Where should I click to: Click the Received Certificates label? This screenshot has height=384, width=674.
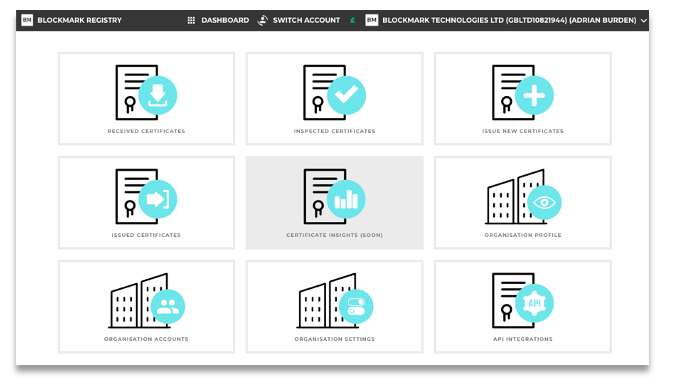click(x=146, y=131)
